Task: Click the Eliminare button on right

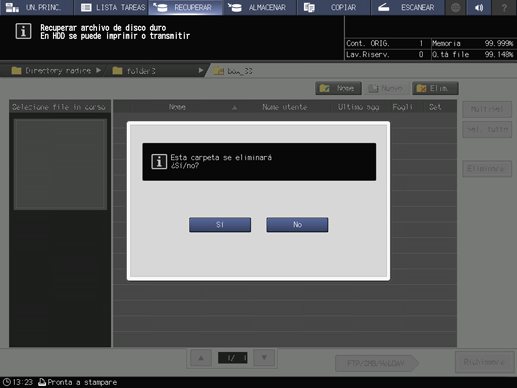Action: (x=487, y=169)
